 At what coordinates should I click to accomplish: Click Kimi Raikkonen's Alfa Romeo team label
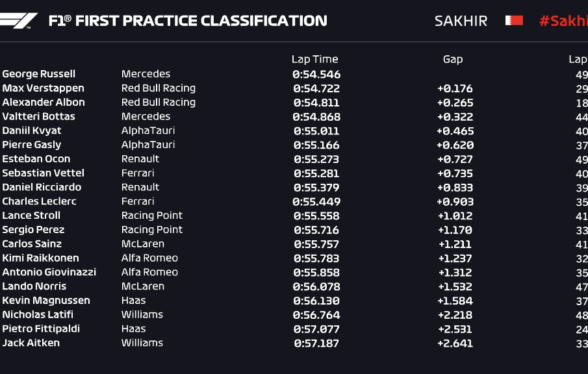pyautogui.click(x=149, y=258)
